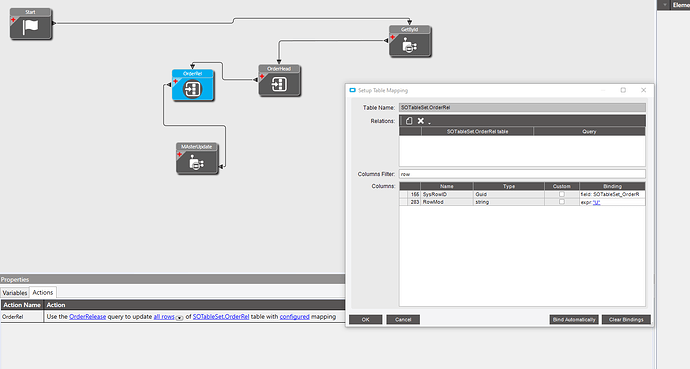Click the Name column header

pyautogui.click(x=447, y=186)
